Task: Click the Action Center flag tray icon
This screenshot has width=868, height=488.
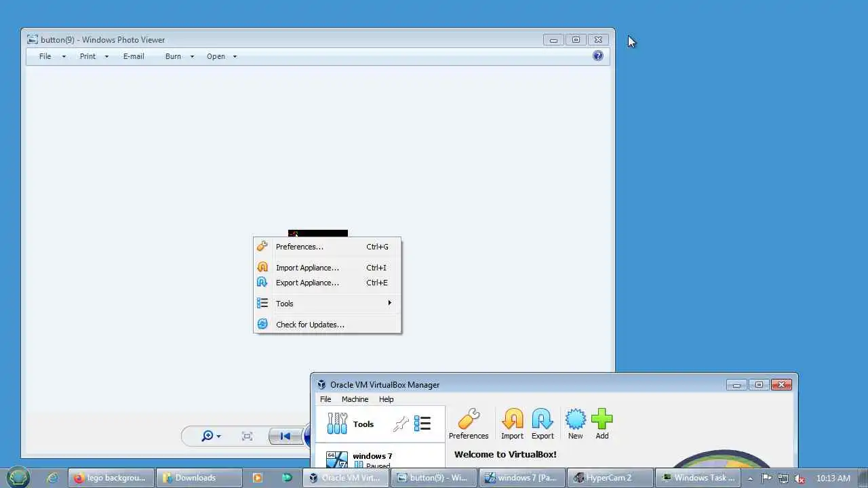Action: (x=767, y=478)
